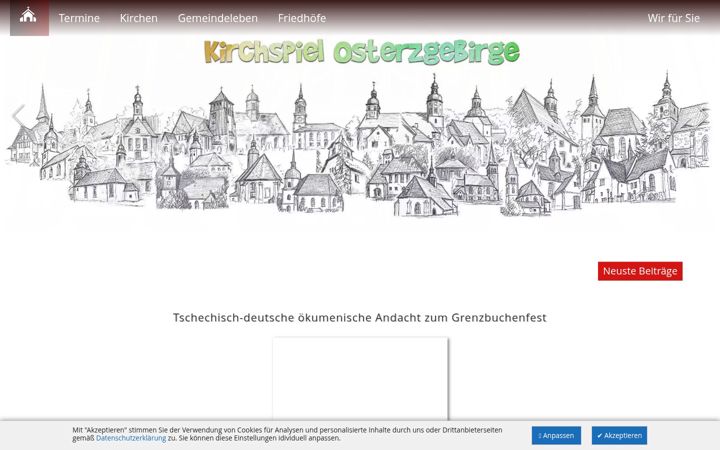Viewport: 720px width, 450px height.
Task: Click the Neuste Beiträge button
Action: (x=640, y=271)
